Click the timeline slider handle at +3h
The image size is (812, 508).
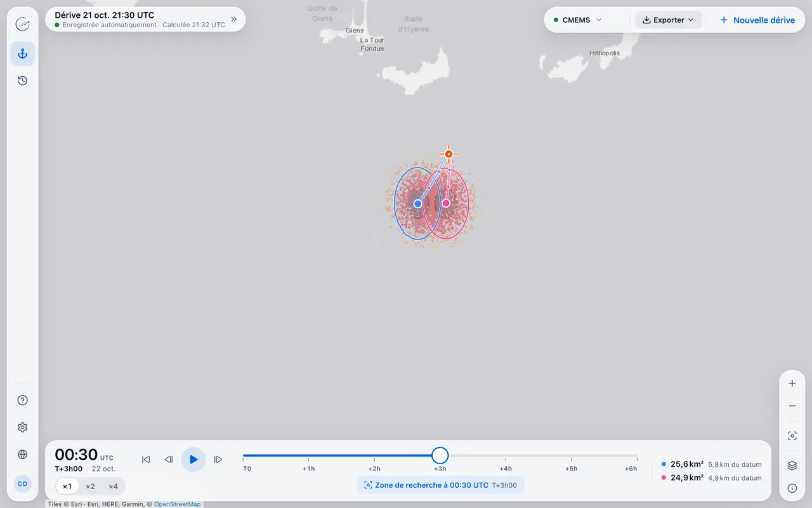pyautogui.click(x=440, y=455)
